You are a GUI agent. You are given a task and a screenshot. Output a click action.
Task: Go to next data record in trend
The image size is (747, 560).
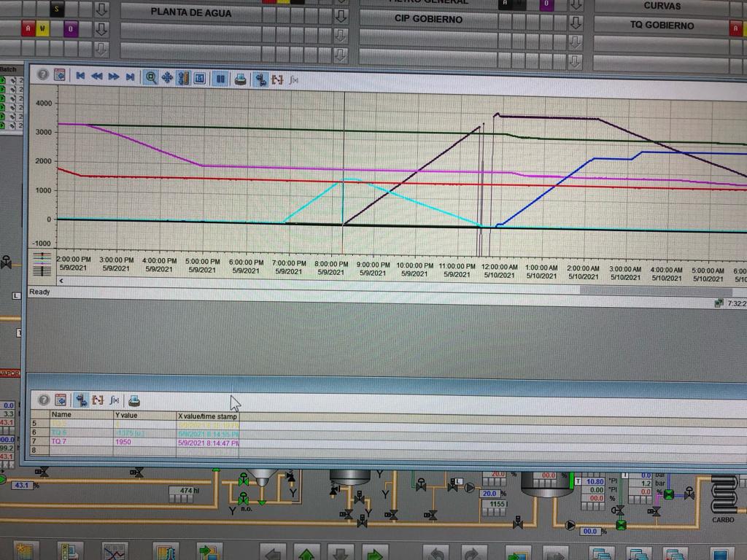click(x=113, y=77)
